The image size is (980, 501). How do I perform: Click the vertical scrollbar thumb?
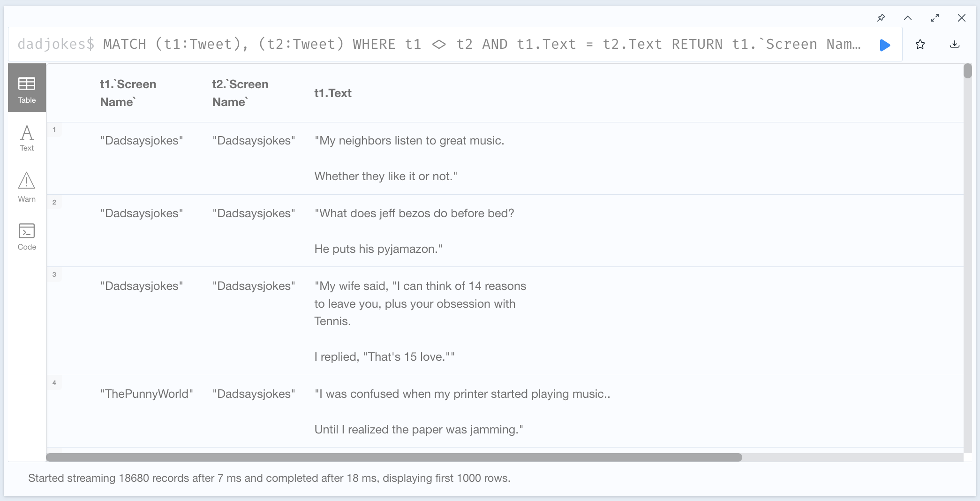pyautogui.click(x=968, y=71)
